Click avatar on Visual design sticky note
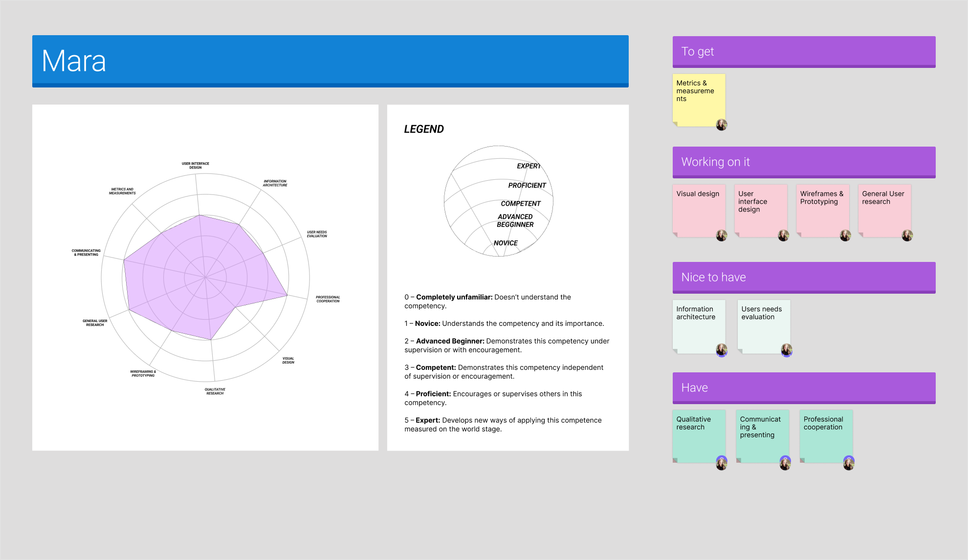 pos(721,236)
